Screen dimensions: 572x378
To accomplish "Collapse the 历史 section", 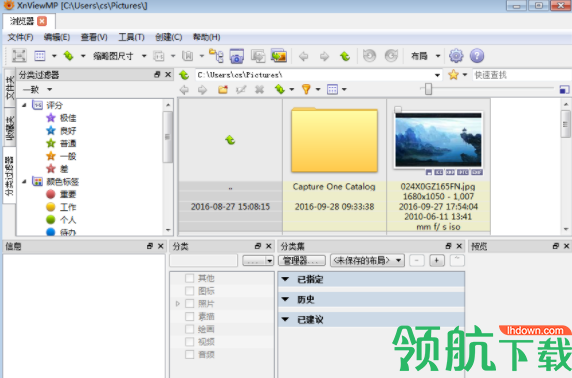I will click(285, 300).
